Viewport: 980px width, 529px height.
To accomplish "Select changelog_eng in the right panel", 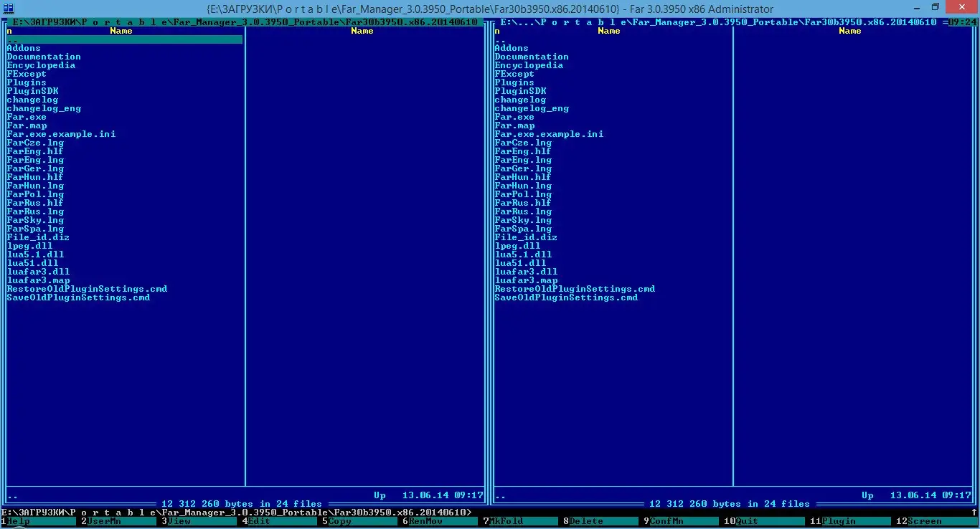I will 532,108.
